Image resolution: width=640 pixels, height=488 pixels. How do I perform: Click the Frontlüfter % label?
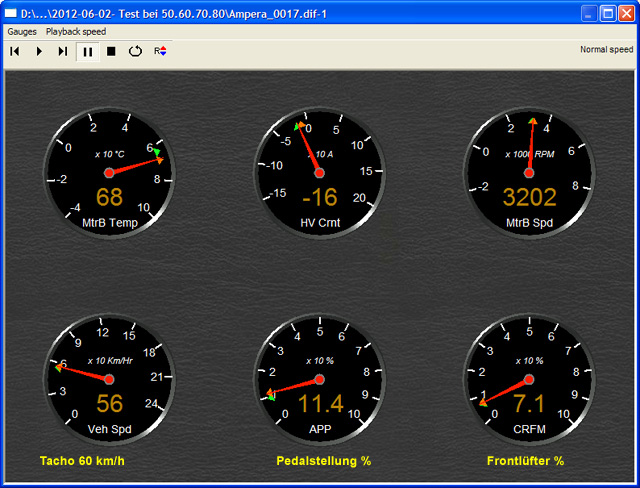coord(525,461)
